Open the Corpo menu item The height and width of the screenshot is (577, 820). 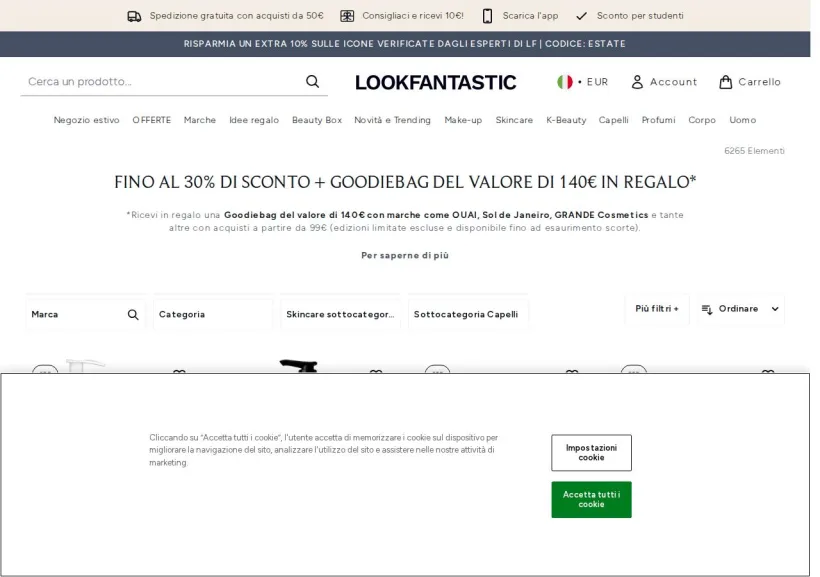702,120
